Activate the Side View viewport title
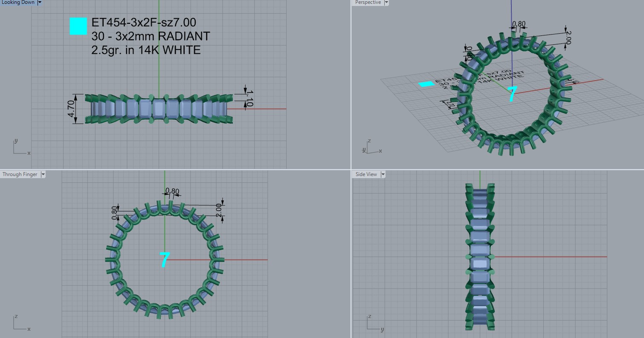Viewport: 644px width, 338px height. (x=366, y=174)
